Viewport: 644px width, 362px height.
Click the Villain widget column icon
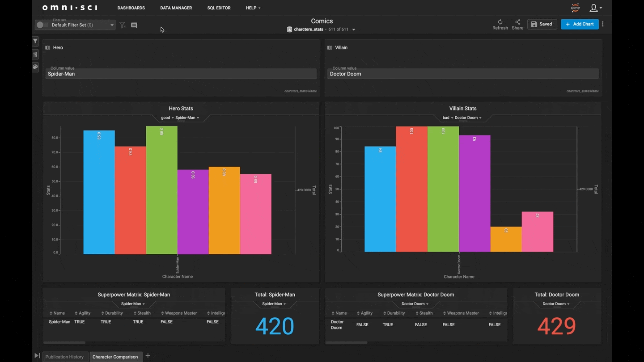click(x=330, y=47)
